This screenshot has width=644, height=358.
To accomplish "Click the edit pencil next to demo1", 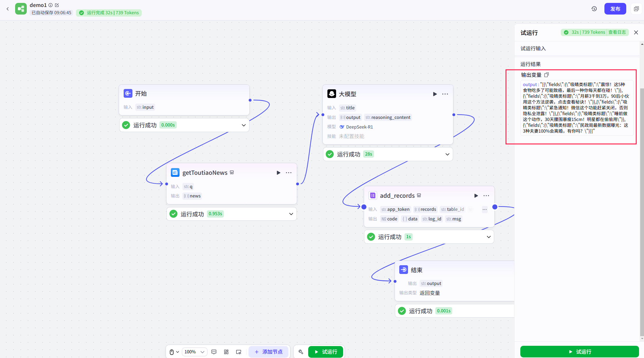I will [57, 5].
